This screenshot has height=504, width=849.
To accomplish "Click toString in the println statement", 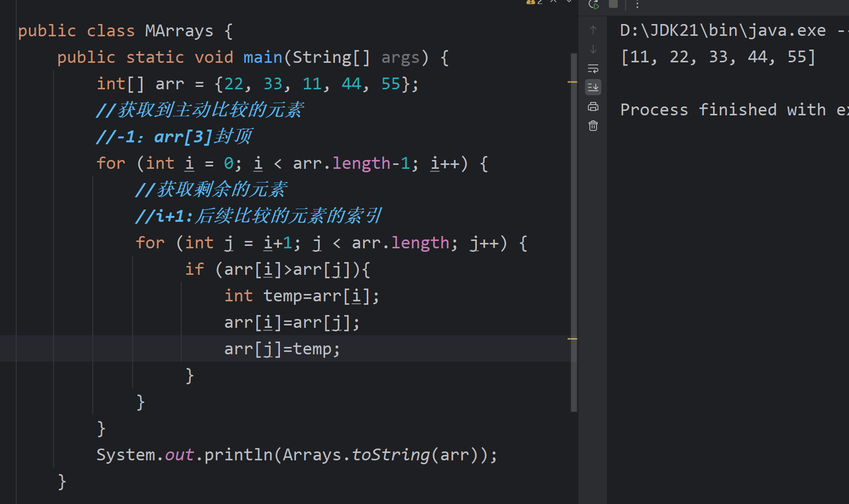I will tap(390, 455).
